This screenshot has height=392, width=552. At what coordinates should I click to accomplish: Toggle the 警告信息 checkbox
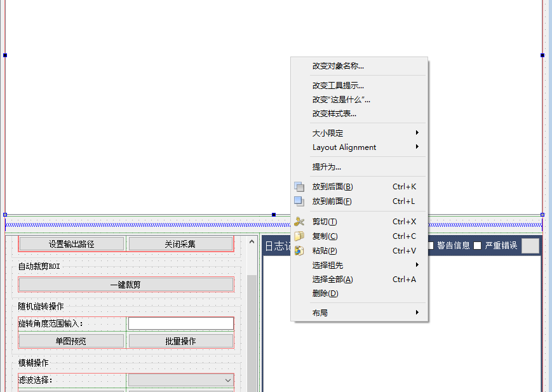pos(429,246)
